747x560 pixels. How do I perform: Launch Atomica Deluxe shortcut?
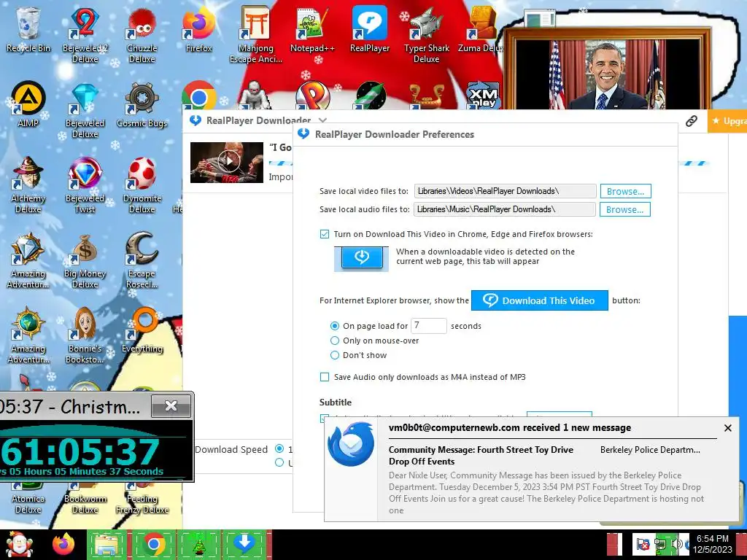coord(28,499)
